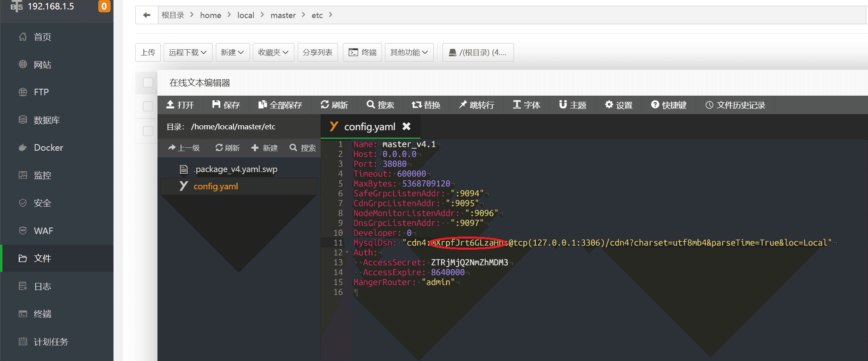Click the 日志 log icon in sidebar
868x361 pixels.
(x=23, y=286)
